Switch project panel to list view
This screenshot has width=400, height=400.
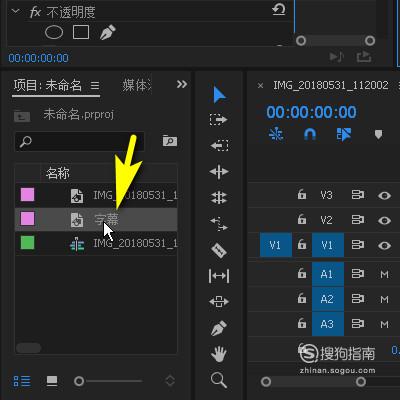22,381
